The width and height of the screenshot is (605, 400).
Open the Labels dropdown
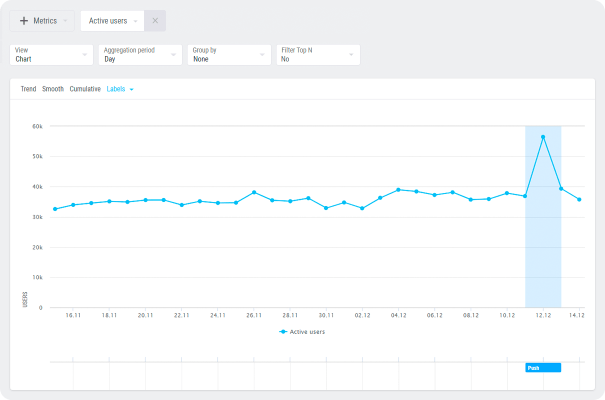coord(120,89)
